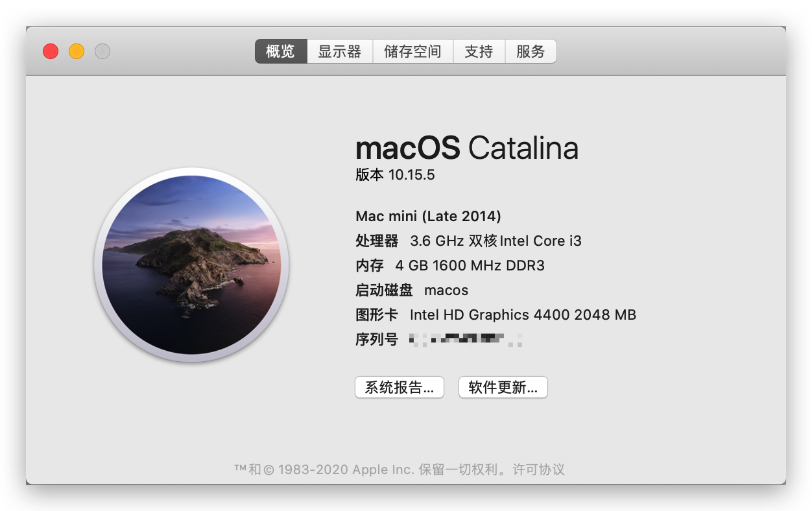
Task: Select the 概览 tab
Action: (x=281, y=51)
